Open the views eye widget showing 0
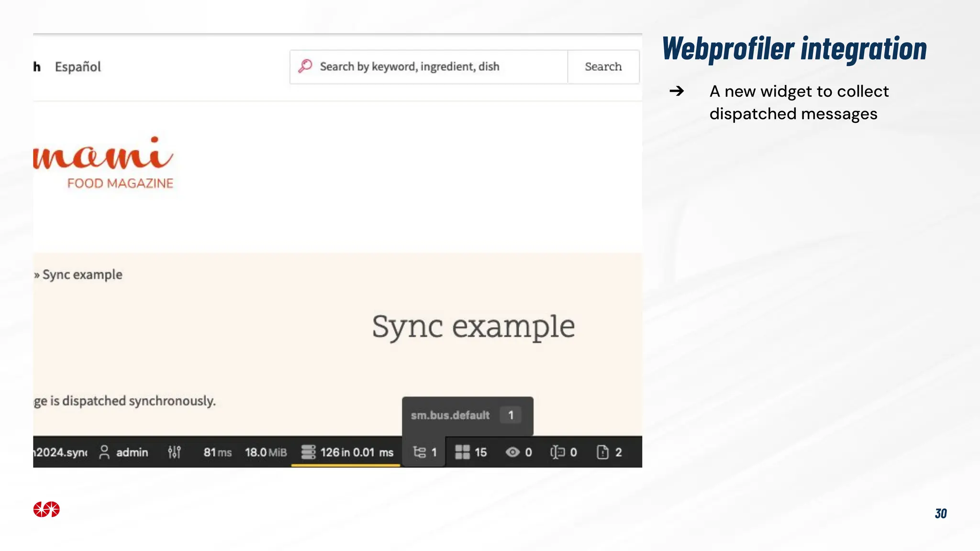 (x=519, y=452)
